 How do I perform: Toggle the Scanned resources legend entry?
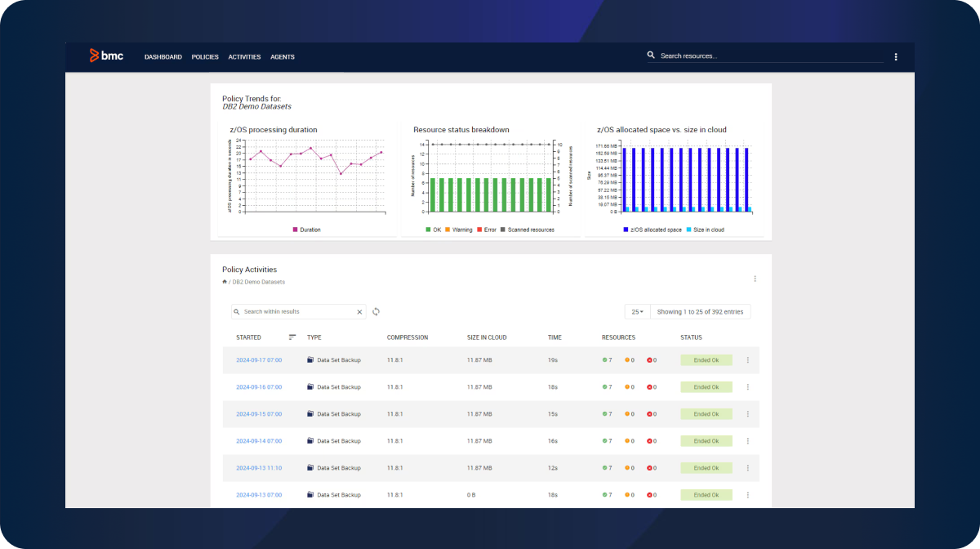click(527, 230)
